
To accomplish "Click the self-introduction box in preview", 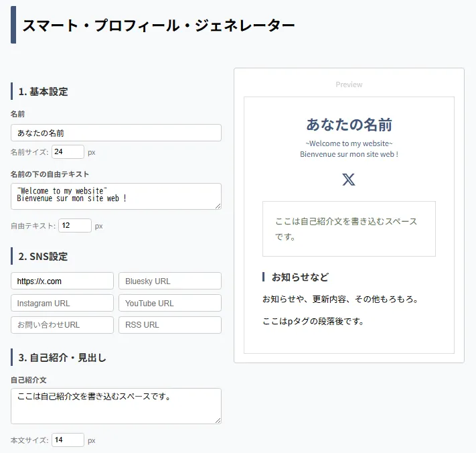I will tap(349, 229).
